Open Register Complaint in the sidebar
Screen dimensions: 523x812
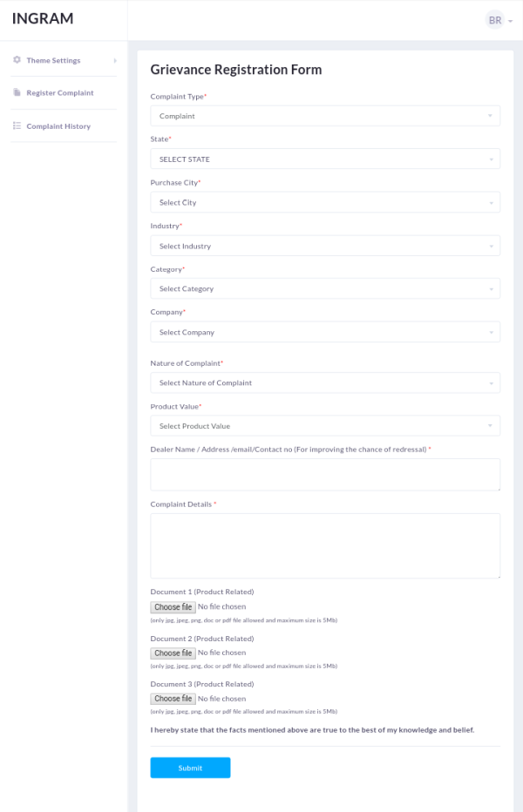click(59, 92)
